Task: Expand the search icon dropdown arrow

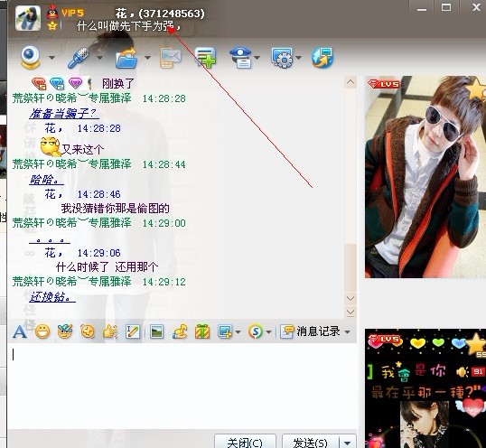Action: [268, 332]
